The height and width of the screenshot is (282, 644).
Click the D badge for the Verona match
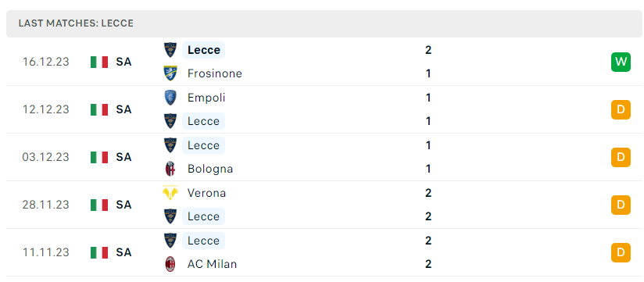[x=621, y=205]
